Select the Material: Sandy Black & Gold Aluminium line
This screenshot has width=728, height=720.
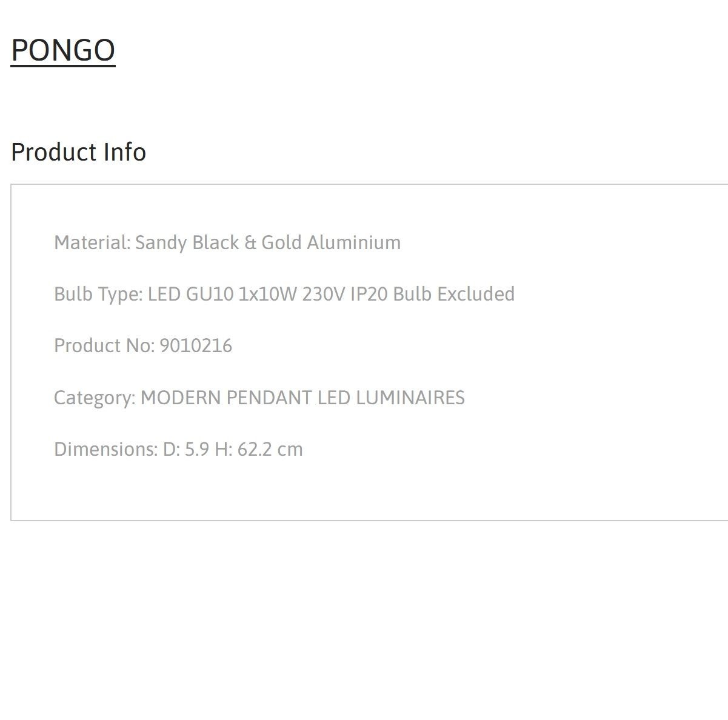click(x=227, y=242)
